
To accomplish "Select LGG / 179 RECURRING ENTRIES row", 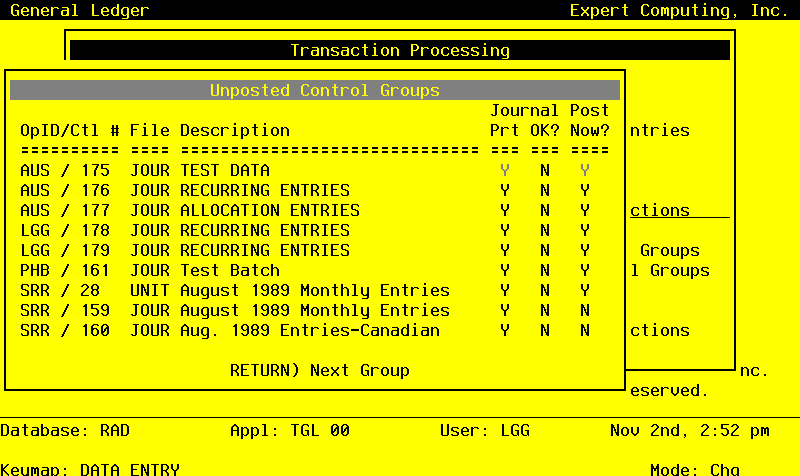I will [x=305, y=250].
